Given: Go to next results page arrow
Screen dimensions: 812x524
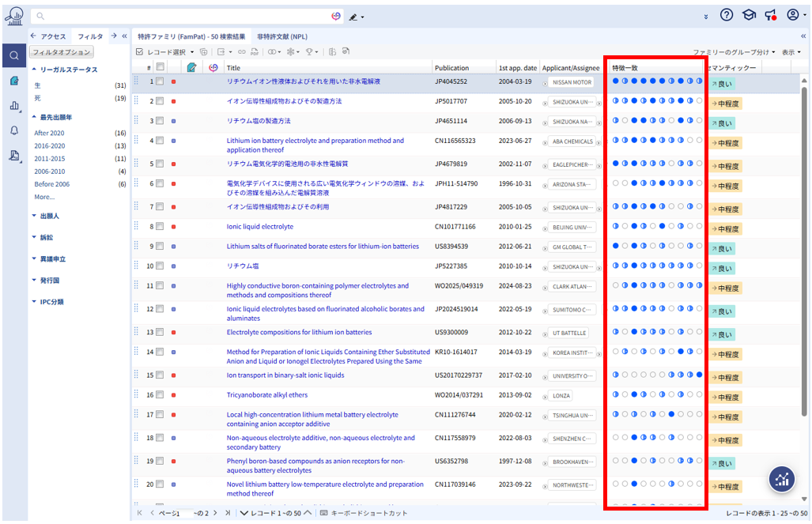Looking at the screenshot, I should pyautogui.click(x=215, y=513).
